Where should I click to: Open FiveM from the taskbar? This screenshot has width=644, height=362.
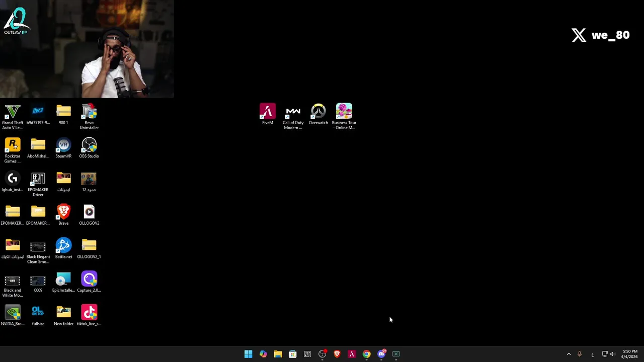pos(352,354)
